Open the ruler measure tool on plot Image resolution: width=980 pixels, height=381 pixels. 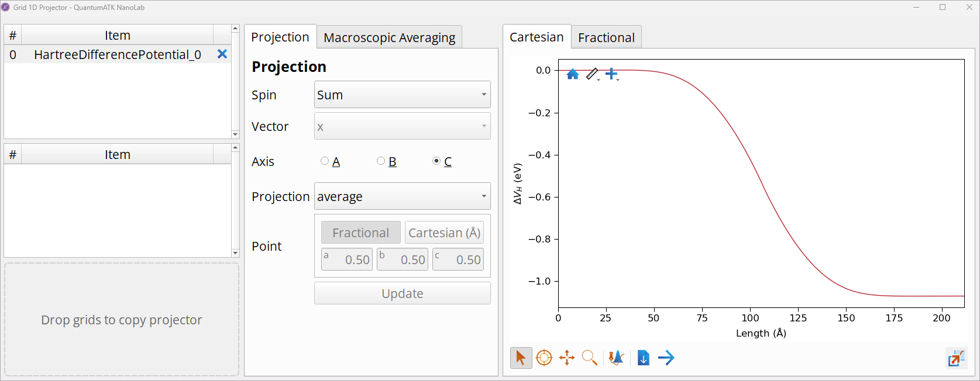[x=593, y=74]
